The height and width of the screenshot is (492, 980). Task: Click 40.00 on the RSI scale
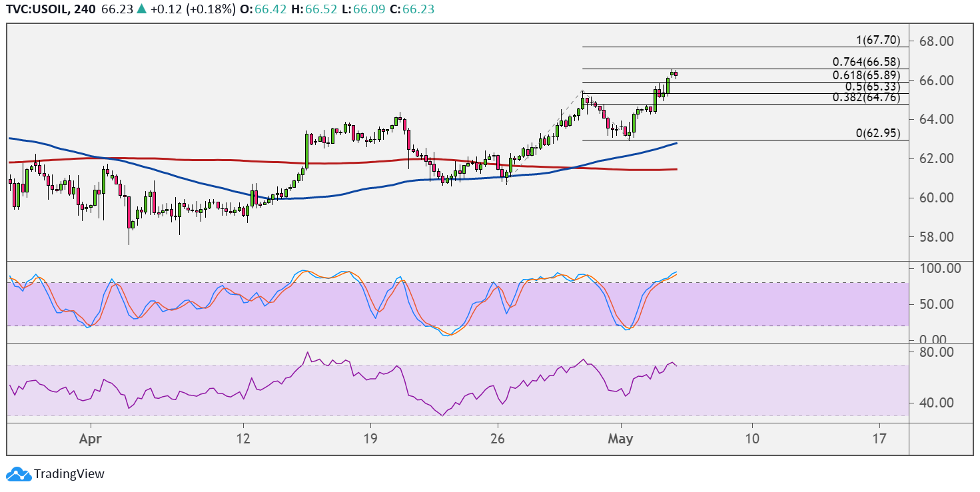tap(937, 403)
